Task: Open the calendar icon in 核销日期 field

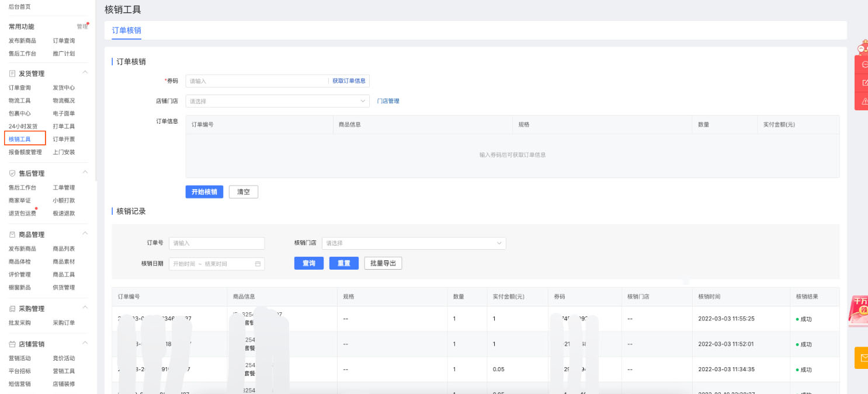Action: pyautogui.click(x=258, y=264)
